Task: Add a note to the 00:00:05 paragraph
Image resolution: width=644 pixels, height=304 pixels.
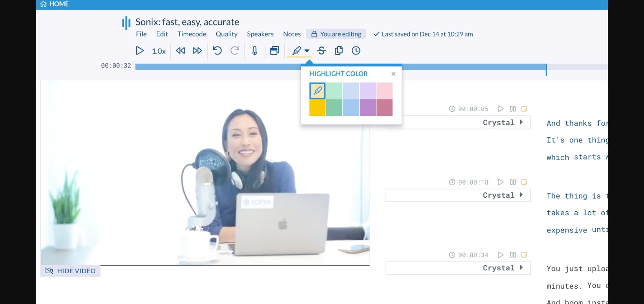Action: point(524,109)
